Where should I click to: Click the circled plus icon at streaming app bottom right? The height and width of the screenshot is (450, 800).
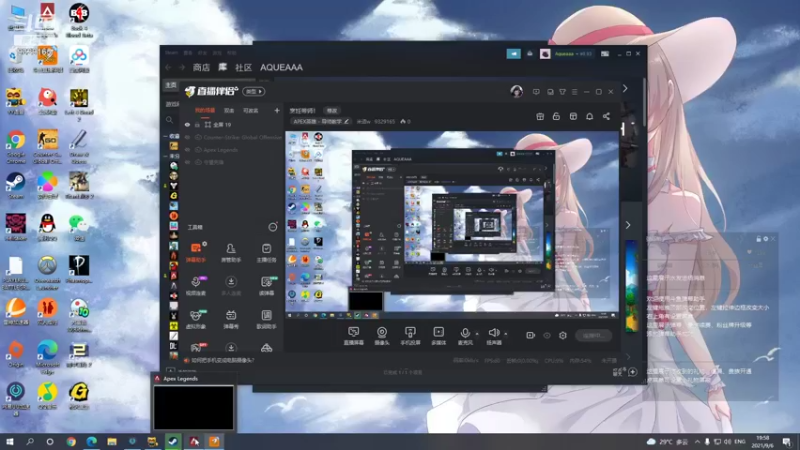(x=633, y=372)
